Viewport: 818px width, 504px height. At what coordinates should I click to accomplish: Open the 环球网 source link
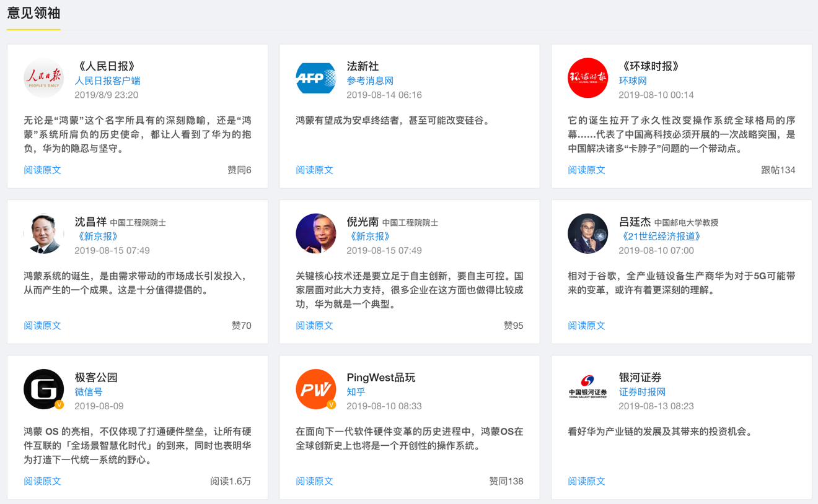(x=633, y=80)
